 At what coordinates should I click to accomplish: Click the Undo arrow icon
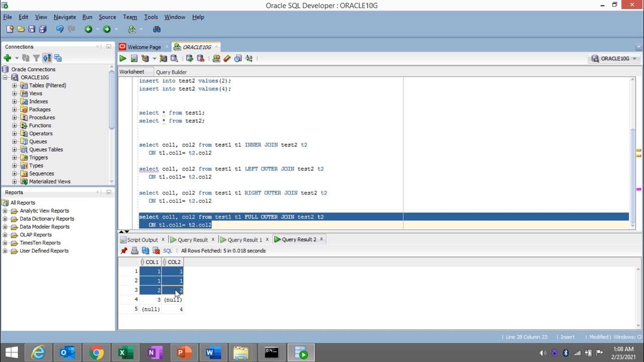point(60,29)
